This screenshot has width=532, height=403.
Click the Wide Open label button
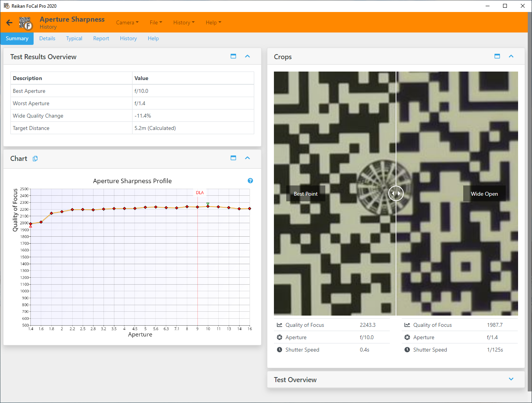click(x=484, y=194)
